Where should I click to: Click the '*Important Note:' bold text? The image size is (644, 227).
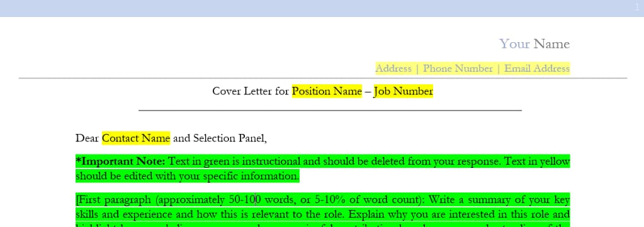(120, 161)
